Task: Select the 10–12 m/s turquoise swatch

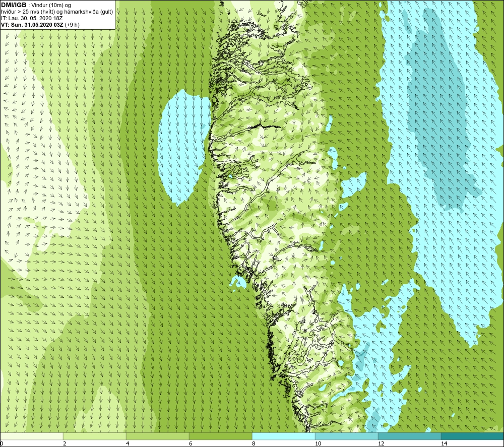Action: pyautogui.click(x=347, y=436)
